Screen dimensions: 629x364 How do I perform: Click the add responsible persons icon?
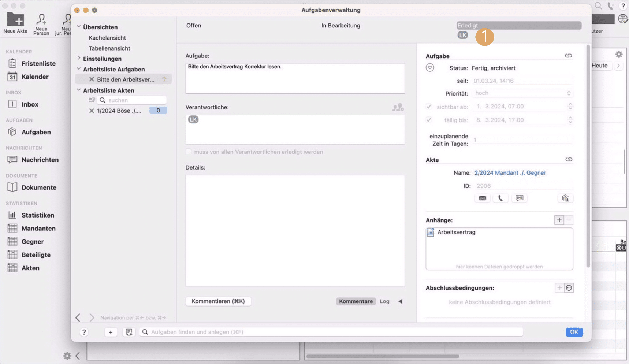tap(398, 107)
